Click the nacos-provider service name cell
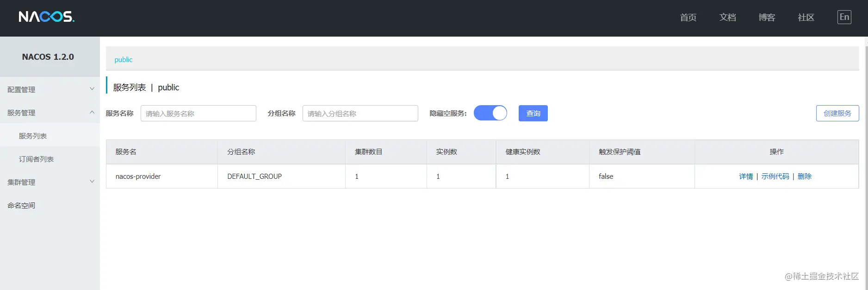This screenshot has height=290, width=868. coord(162,177)
